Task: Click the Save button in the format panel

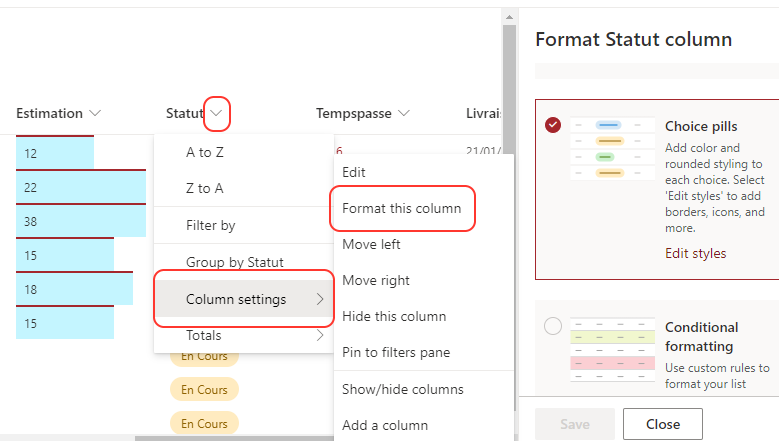Action: 574,424
